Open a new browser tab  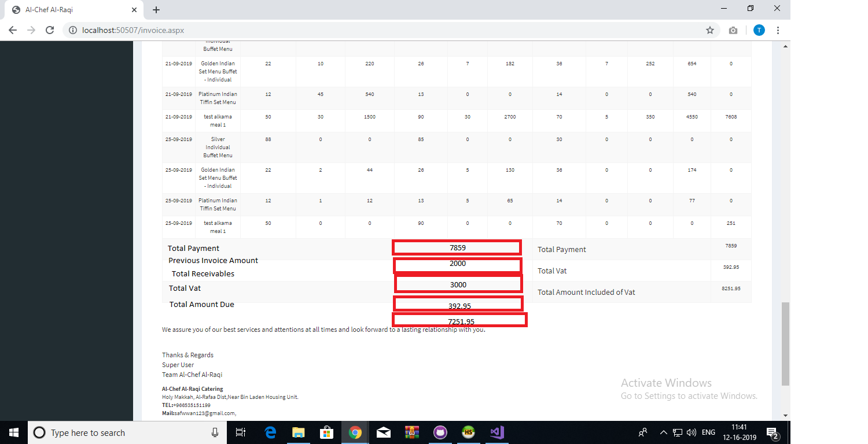(156, 10)
